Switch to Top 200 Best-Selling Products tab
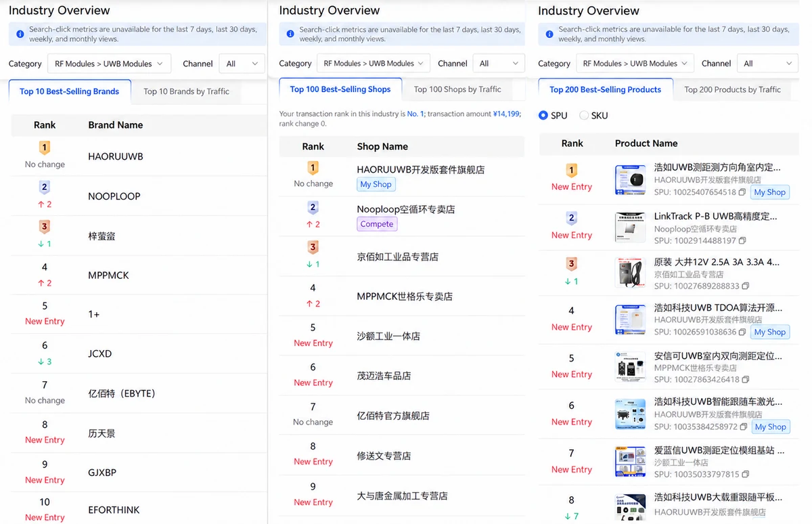Viewport: 812px width, 524px height. [606, 89]
